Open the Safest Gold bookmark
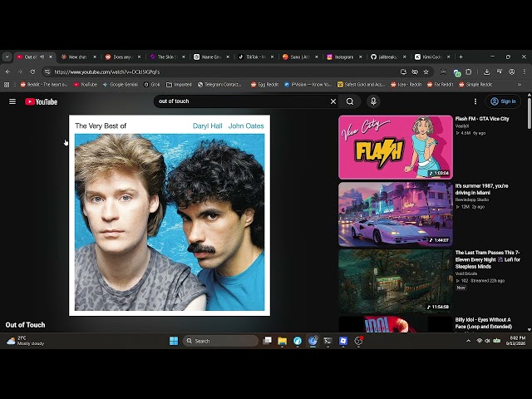The width and height of the screenshot is (532, 399). coord(361,85)
